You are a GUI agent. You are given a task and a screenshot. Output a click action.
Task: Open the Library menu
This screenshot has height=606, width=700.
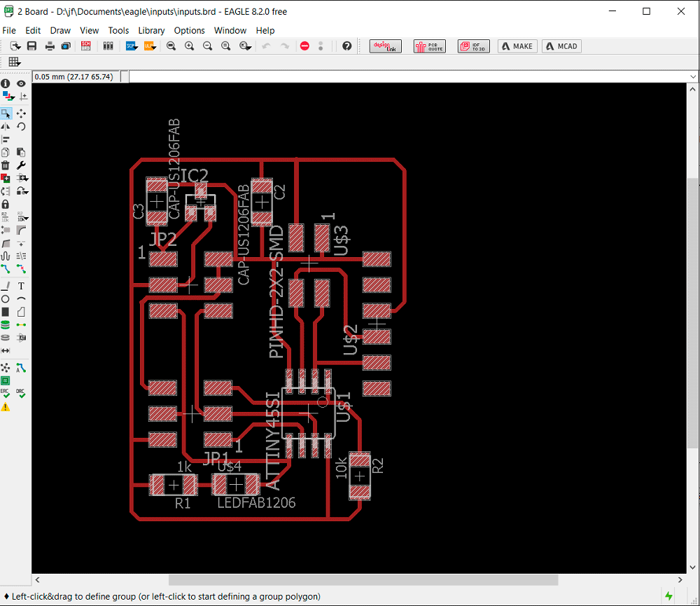(151, 30)
